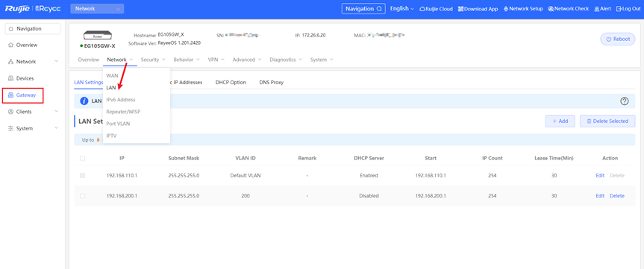Open the English language dropdown

(401, 9)
